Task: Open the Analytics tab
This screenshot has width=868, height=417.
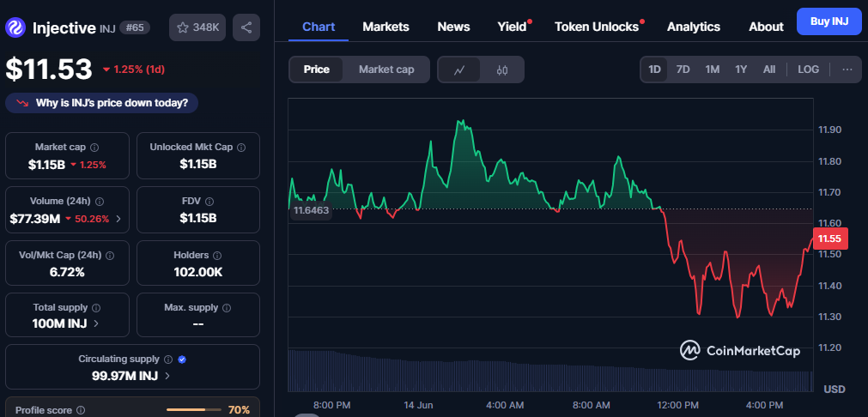Action: pos(694,27)
